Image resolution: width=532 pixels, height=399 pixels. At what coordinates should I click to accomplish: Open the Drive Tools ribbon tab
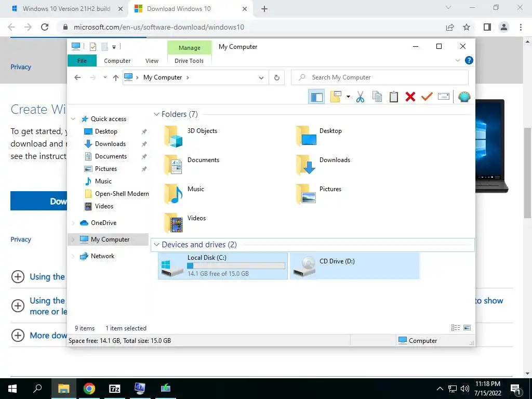click(x=189, y=61)
